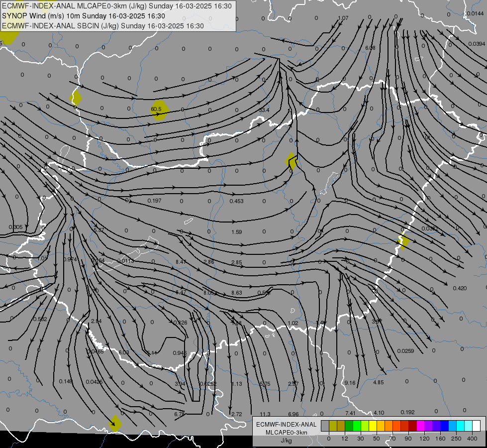Click the grid value 33.4
The height and width of the screenshot is (448, 487).
[264, 110]
